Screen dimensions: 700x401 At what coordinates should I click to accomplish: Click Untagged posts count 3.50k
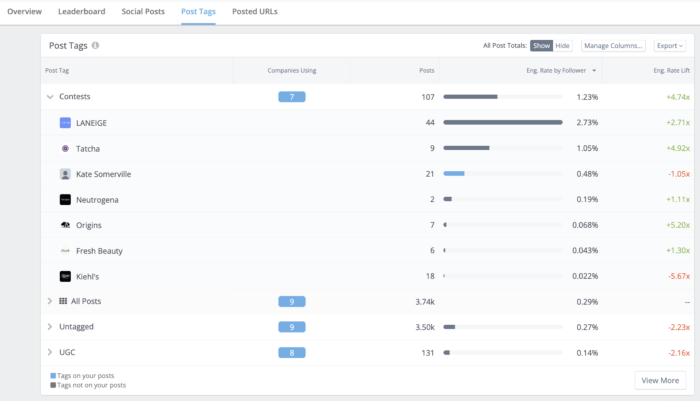click(425, 327)
